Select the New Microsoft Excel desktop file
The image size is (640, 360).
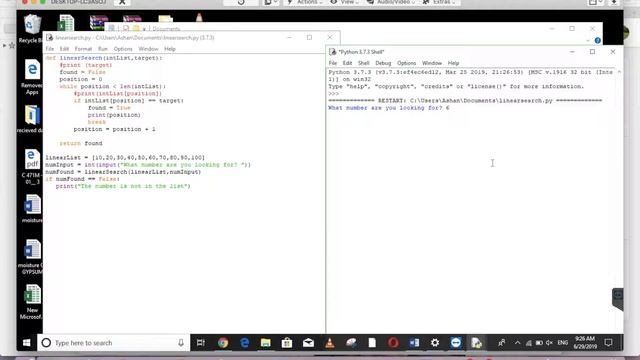31,301
